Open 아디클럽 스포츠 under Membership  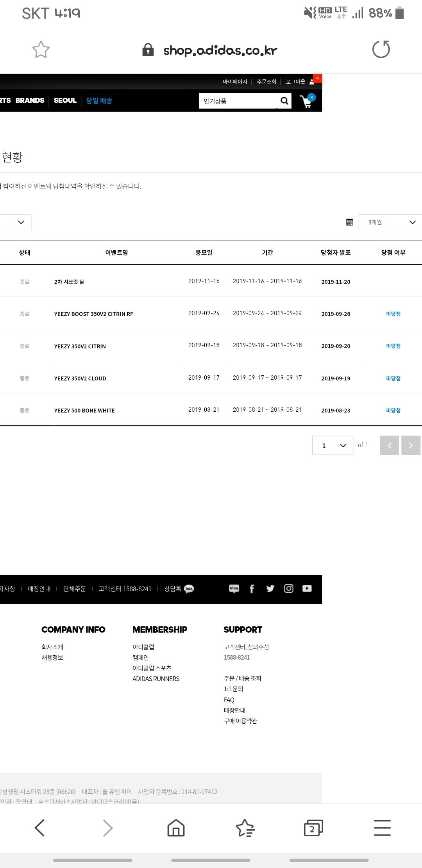(152, 668)
